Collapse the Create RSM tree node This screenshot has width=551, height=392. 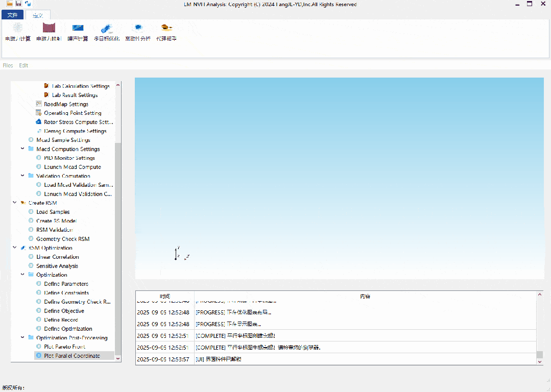[x=15, y=203]
